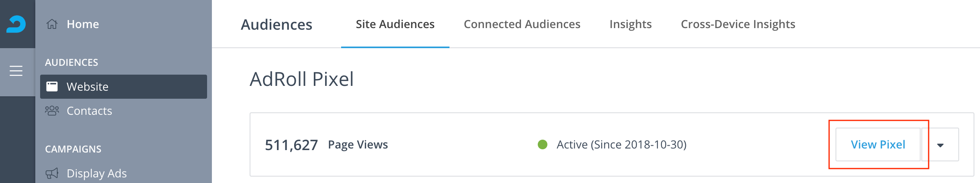Select the Cross-Device Insights tab
This screenshot has width=980, height=183.
coord(738,24)
